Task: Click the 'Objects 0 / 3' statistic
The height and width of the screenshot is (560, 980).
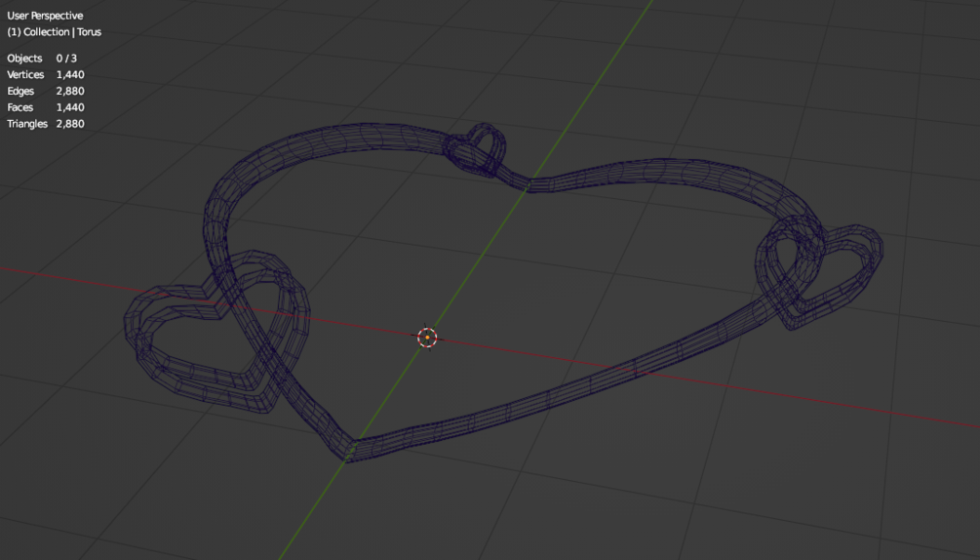Action: 42,59
